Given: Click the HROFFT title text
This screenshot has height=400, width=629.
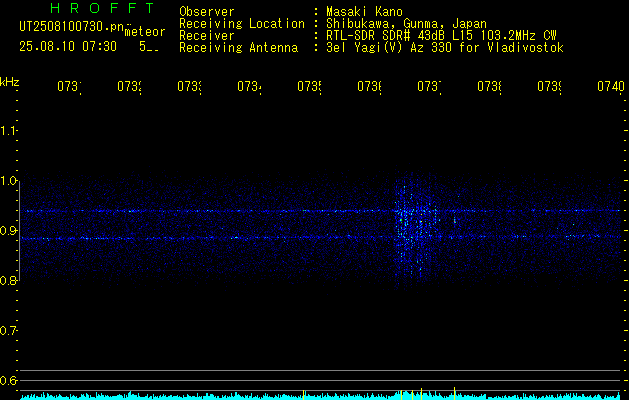Looking at the screenshot, I should 102,8.
